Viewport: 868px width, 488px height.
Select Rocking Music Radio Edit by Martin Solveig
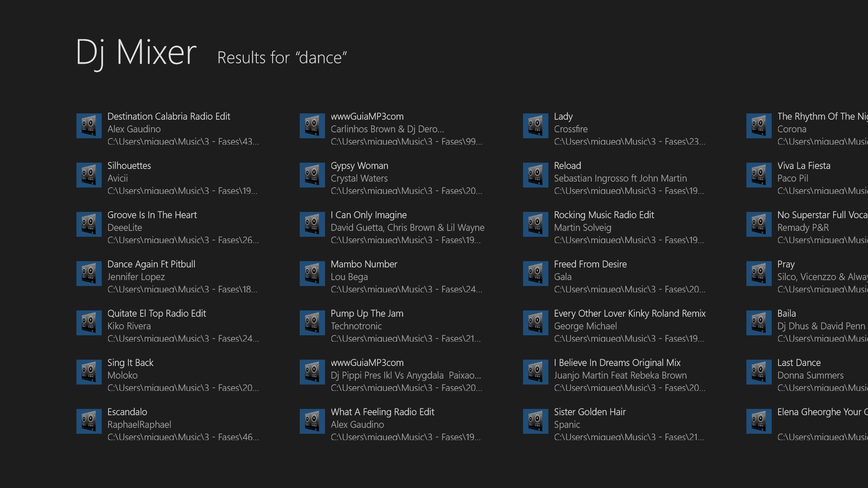604,215
